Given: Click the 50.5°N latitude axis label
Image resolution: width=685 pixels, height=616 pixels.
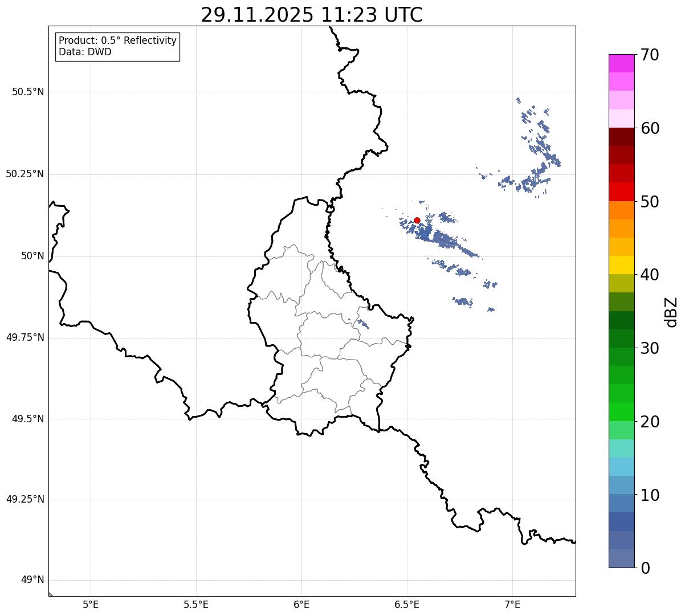Looking at the screenshot, I should pyautogui.click(x=28, y=92).
